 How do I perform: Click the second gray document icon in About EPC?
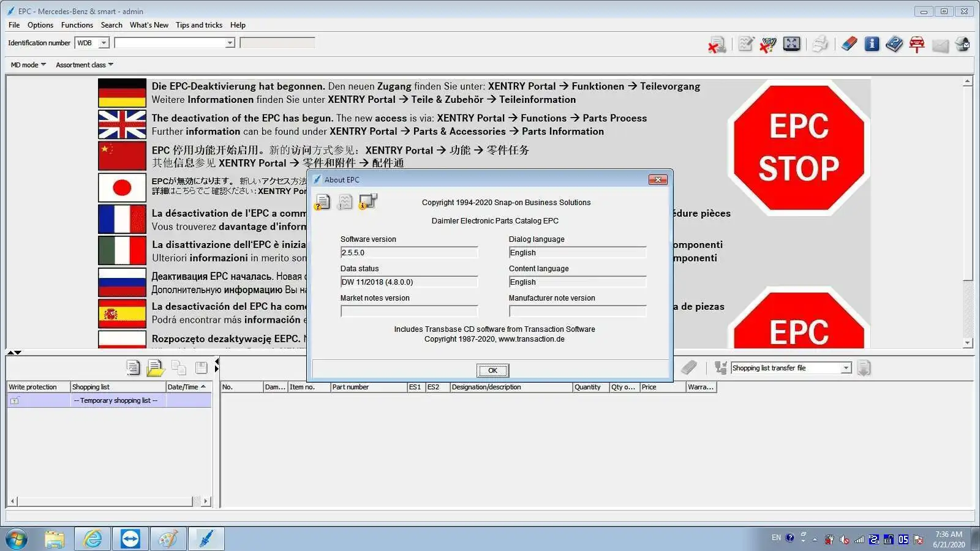(345, 202)
